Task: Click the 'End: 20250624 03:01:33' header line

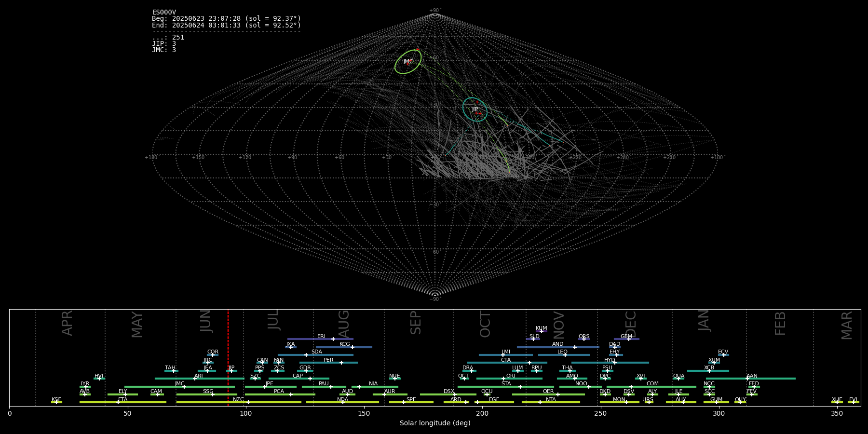Action: pos(226,25)
